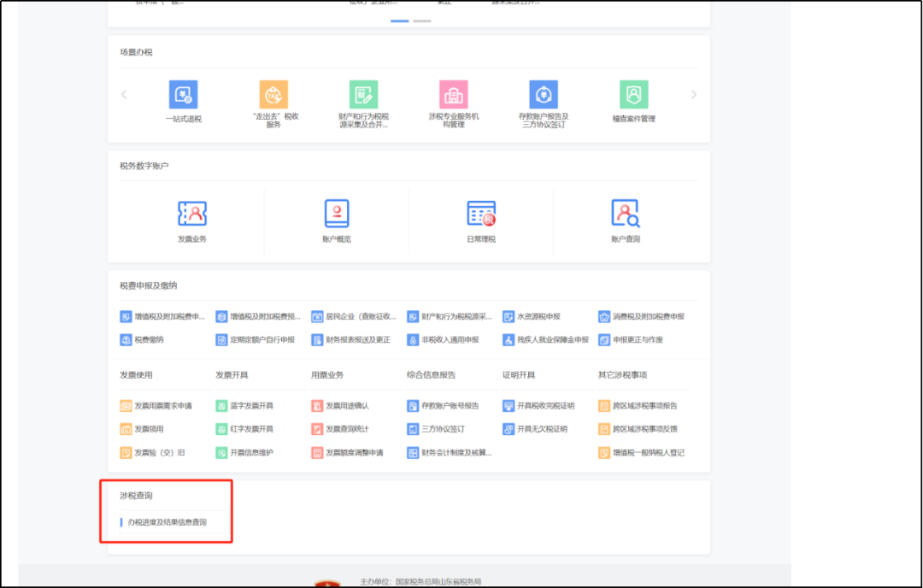This screenshot has height=588, width=923.
Task: Open 发票用途确认
Action: click(340, 406)
